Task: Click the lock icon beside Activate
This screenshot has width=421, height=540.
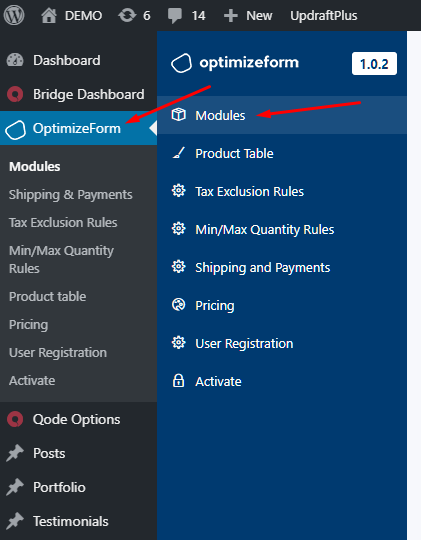Action: coord(178,381)
